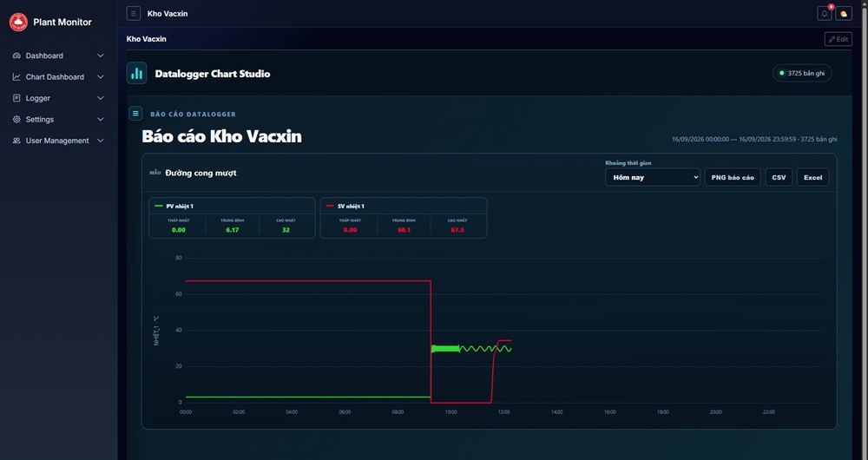Screen dimensions: 868x460
Task: Click the 80 label on the Y axis
Action: point(178,258)
